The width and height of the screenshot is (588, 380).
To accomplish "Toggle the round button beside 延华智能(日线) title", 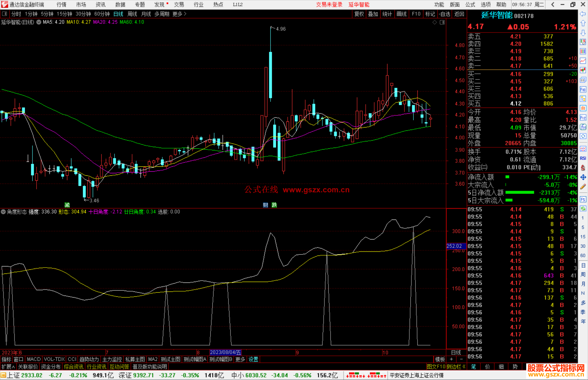I will [x=39, y=22].
